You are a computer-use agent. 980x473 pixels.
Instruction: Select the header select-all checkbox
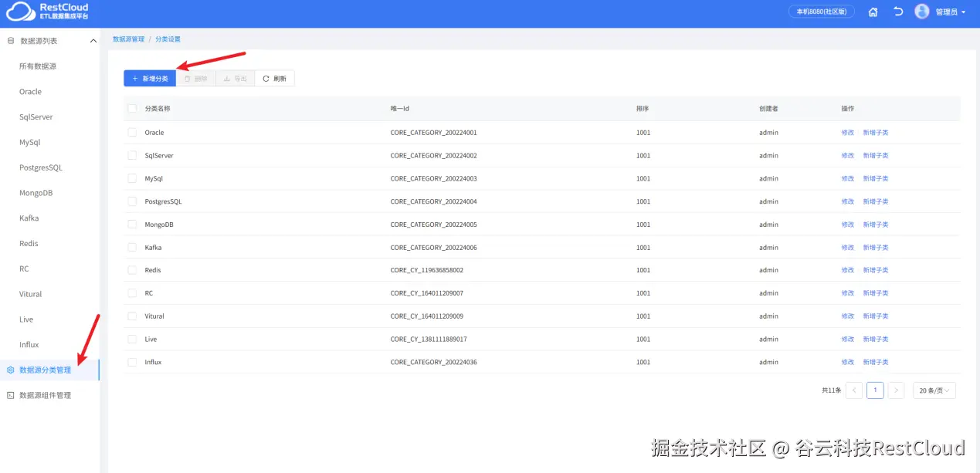pos(132,109)
